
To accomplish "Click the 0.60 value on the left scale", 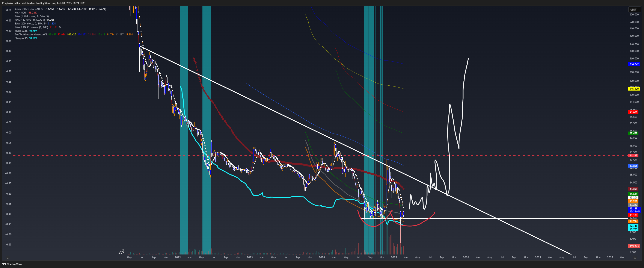I will [x=9, y=10].
